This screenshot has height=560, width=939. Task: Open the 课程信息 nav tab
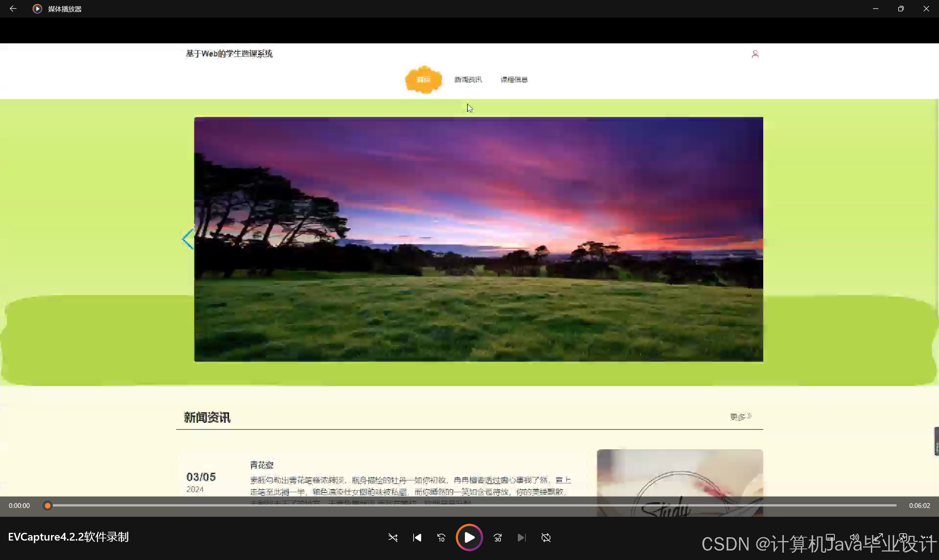514,80
